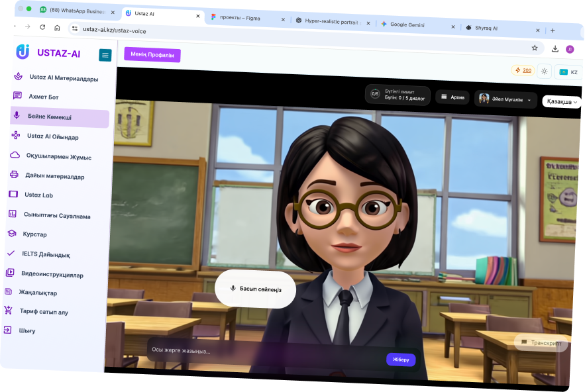Click the Ustaz AI Ойындар gamepad icon

(x=15, y=135)
